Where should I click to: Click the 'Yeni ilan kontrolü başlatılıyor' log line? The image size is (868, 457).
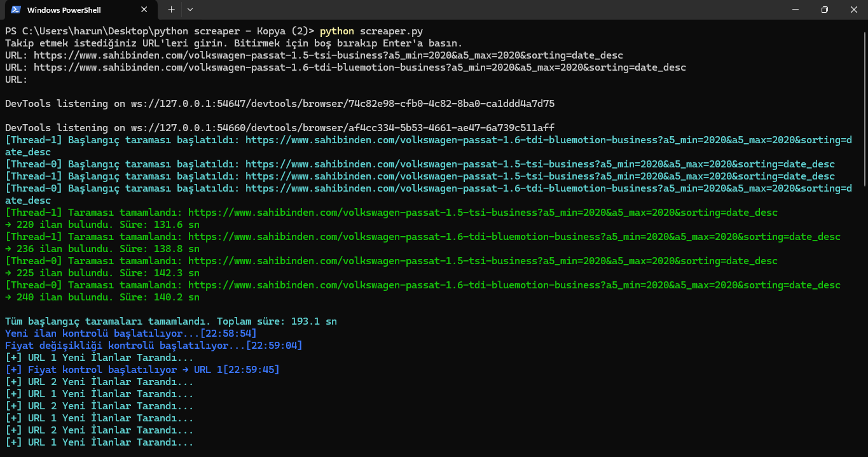[x=130, y=334]
